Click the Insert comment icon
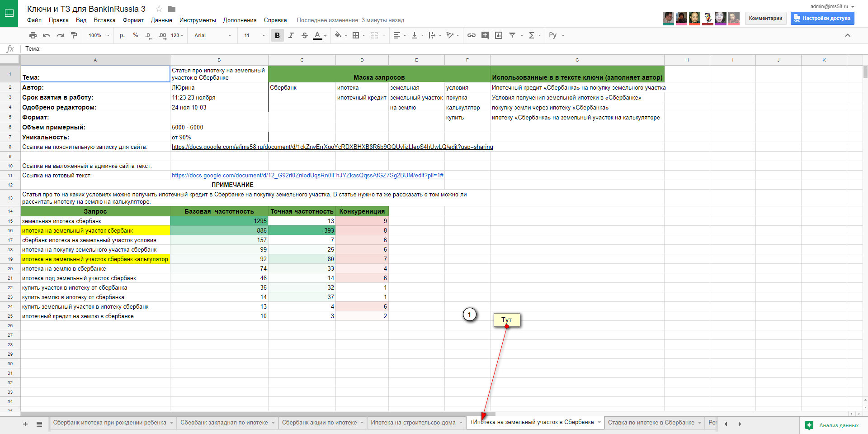 485,35
